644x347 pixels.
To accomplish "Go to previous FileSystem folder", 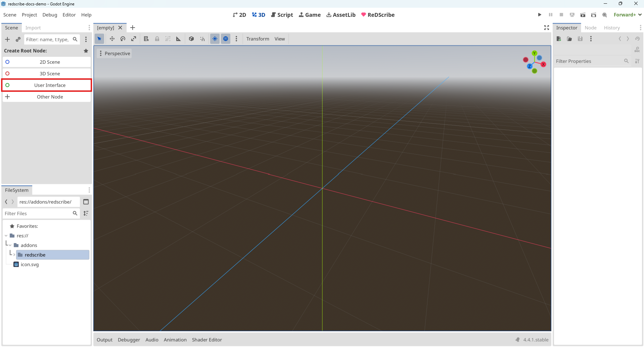I will tap(6, 202).
